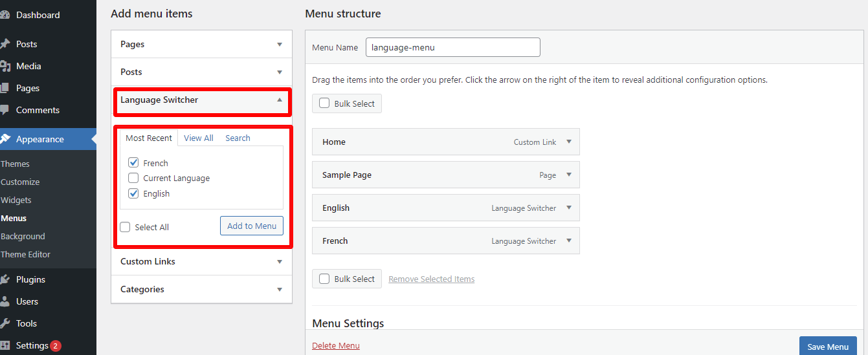Select the English Language Switcher bar
Image resolution: width=868 pixels, height=355 pixels.
(x=446, y=208)
